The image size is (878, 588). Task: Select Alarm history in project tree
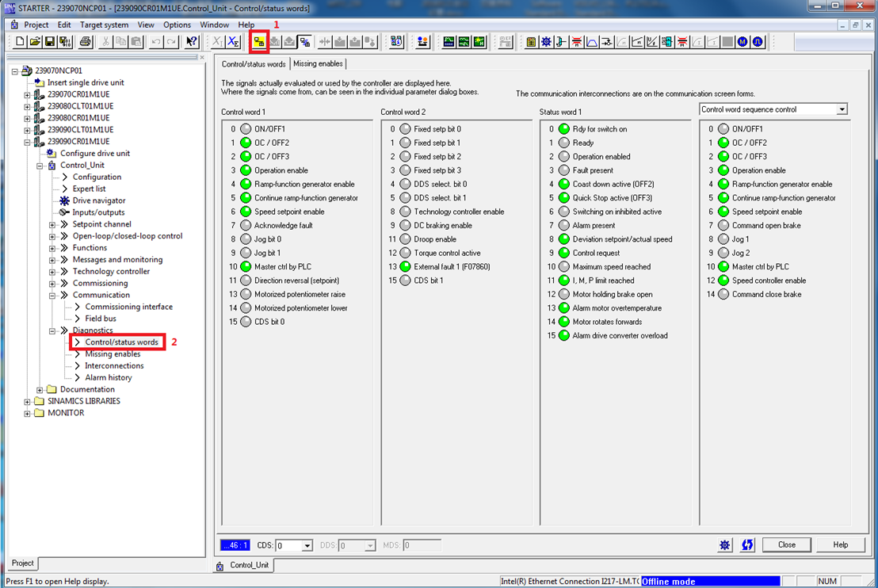pyautogui.click(x=109, y=377)
